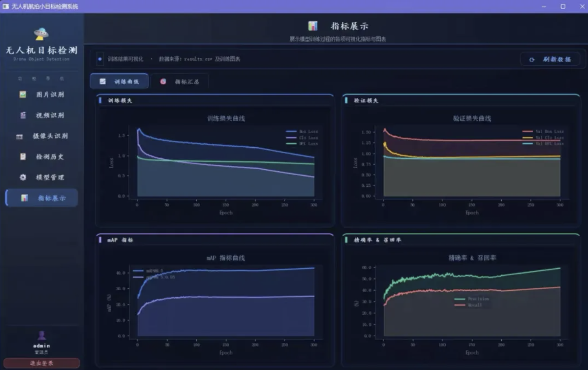Click the Val Box Loss legend swatch
Screen dimensions: 588x370
point(528,132)
